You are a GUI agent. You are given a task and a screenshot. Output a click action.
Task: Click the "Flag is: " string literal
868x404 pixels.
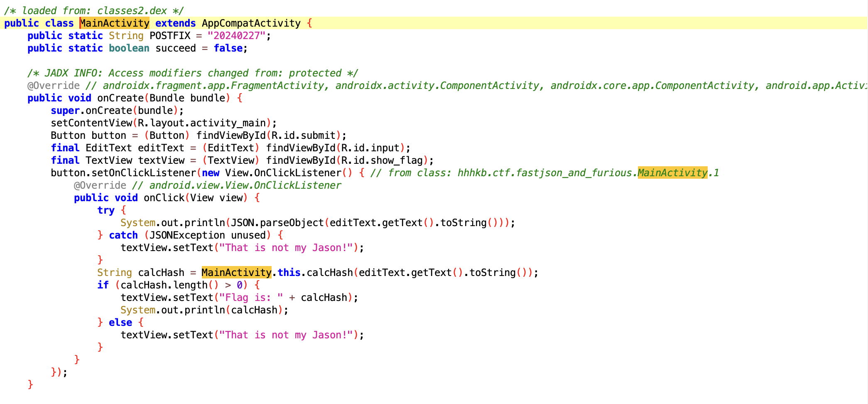point(251,298)
